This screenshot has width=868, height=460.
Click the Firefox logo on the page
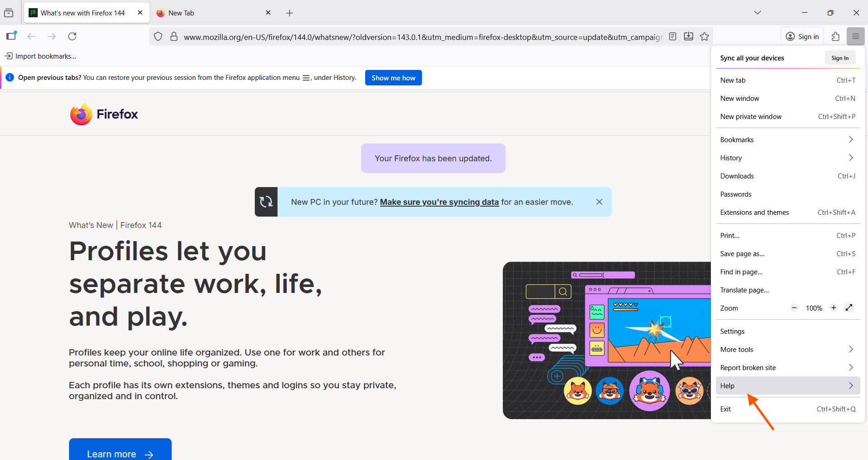(x=104, y=114)
